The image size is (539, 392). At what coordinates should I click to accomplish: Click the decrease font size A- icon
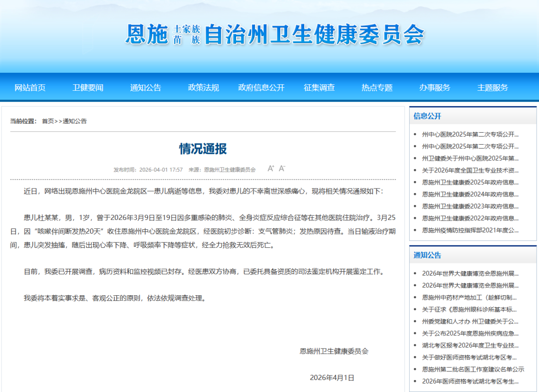pos(282,169)
